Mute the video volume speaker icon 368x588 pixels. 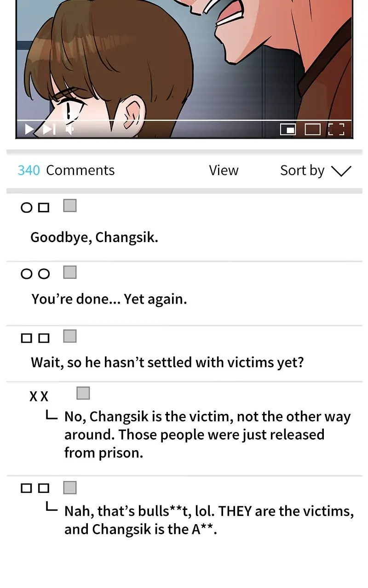[x=69, y=130]
